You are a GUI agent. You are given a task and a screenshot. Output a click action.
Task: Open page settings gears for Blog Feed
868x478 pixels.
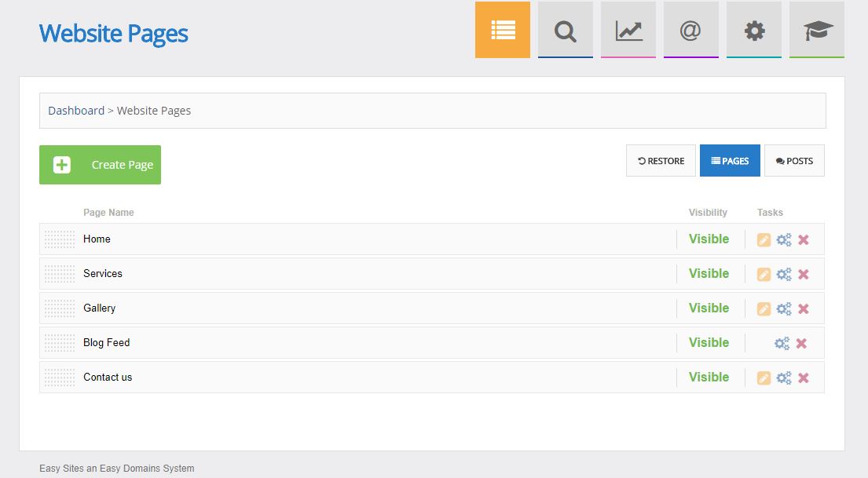782,344
